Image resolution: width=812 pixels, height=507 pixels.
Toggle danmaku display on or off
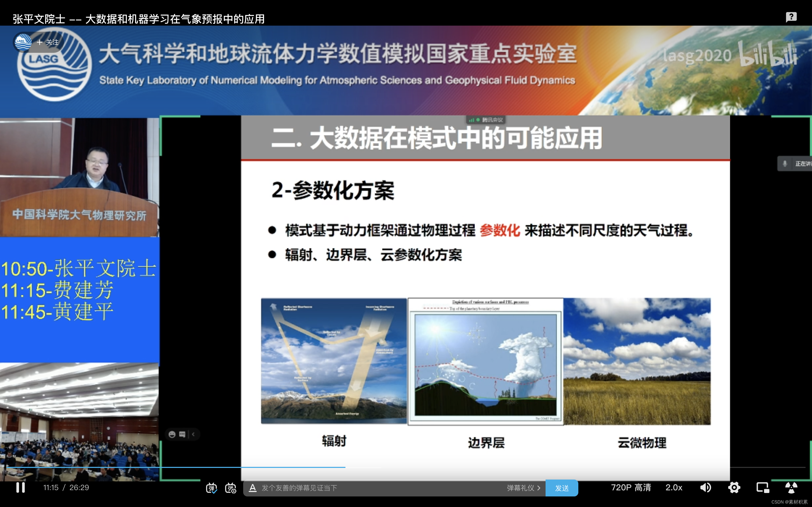pyautogui.click(x=211, y=488)
